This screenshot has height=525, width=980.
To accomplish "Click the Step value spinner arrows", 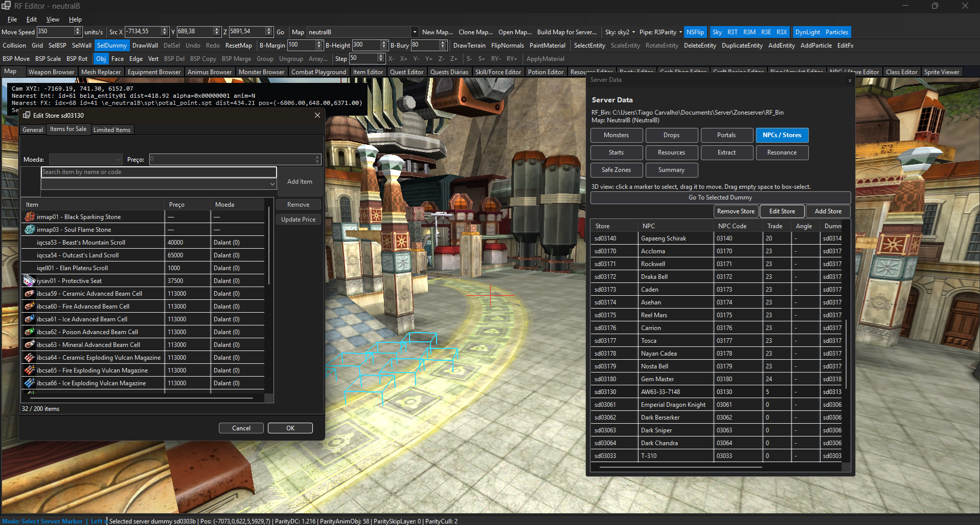I will click(x=380, y=58).
